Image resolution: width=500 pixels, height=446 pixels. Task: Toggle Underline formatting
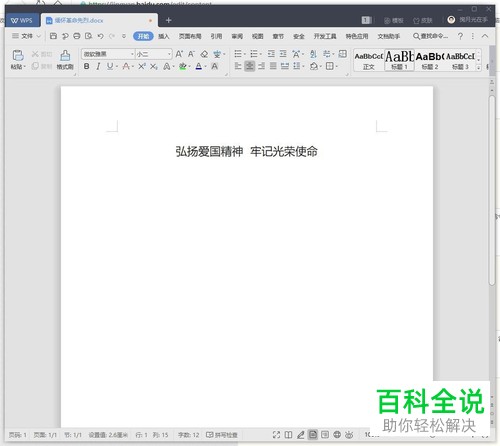(110, 66)
